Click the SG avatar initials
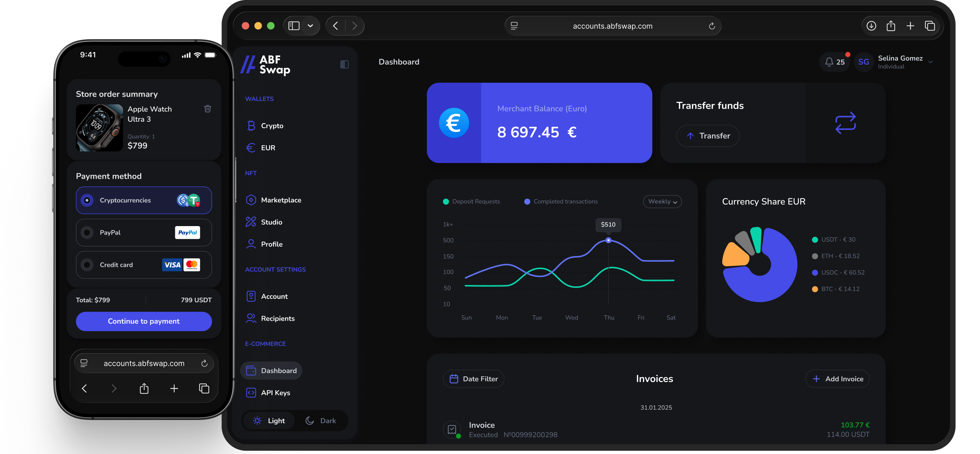Screen dimensions: 980x454 coord(863,62)
